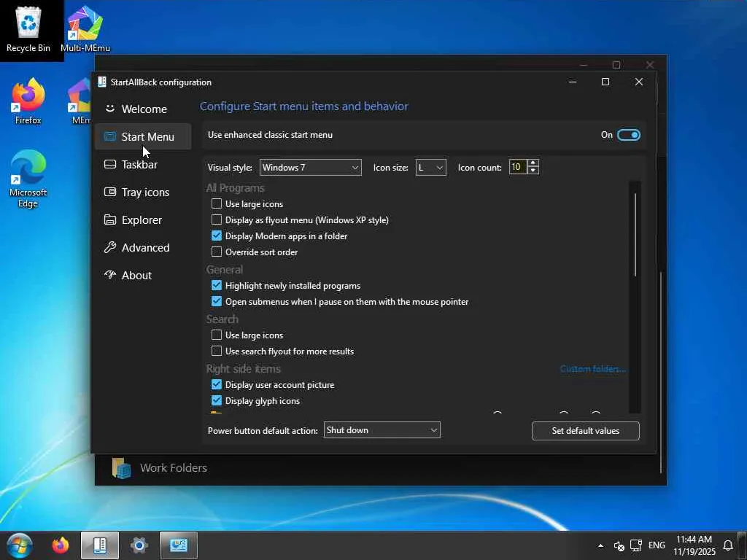Select the Microsoft Edge desktop shortcut
The image size is (747, 560).
tap(28, 179)
